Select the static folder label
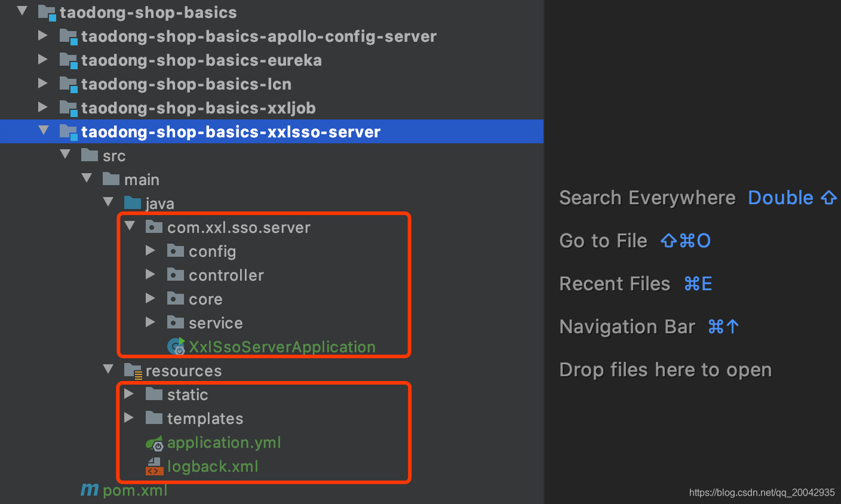Viewport: 841px width, 504px height. point(188,395)
